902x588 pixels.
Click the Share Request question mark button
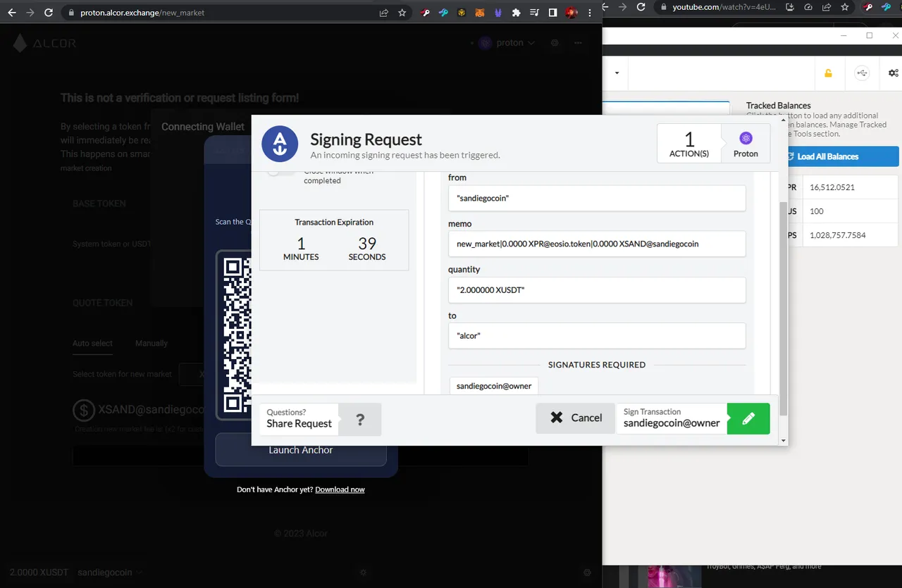click(360, 420)
